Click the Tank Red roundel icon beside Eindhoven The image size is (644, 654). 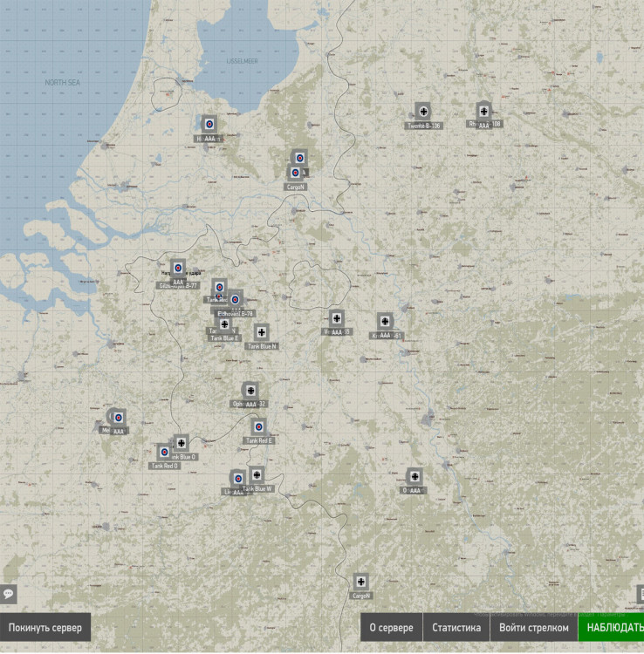(219, 287)
